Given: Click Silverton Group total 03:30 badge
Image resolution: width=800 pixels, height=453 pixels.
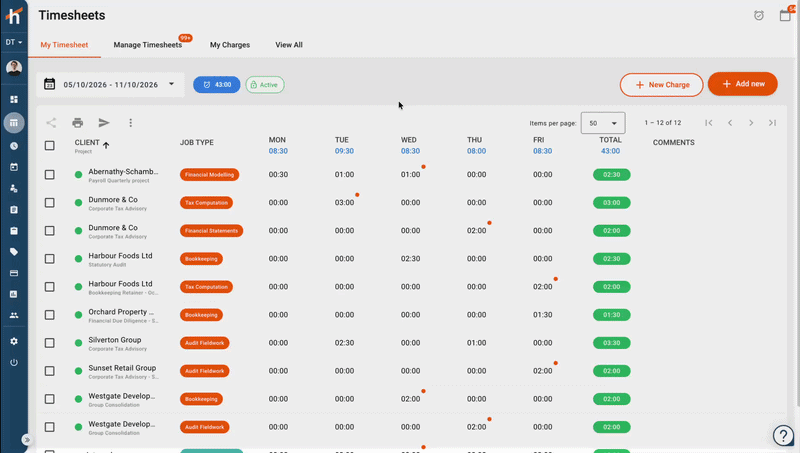Looking at the screenshot, I should click(x=611, y=343).
